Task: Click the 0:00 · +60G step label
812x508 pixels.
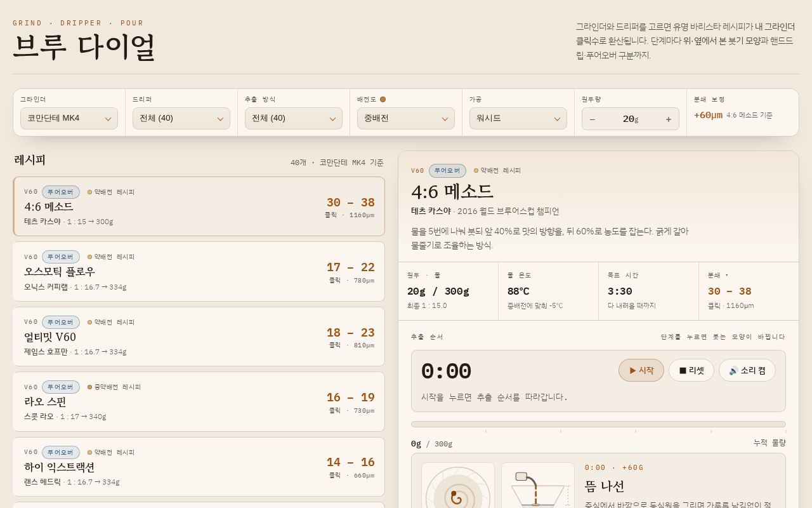Action: (x=614, y=467)
